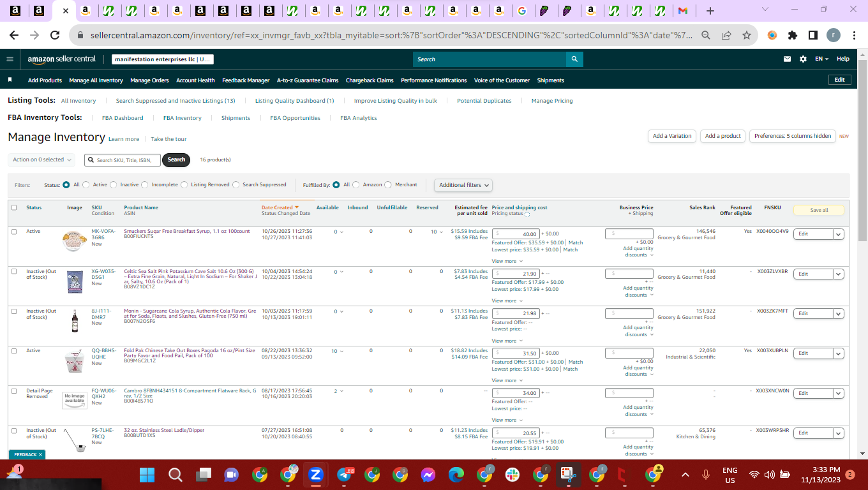Click the zoom magnifier icon in the address bar
Screen dimensions: 868x490
[x=705, y=36]
